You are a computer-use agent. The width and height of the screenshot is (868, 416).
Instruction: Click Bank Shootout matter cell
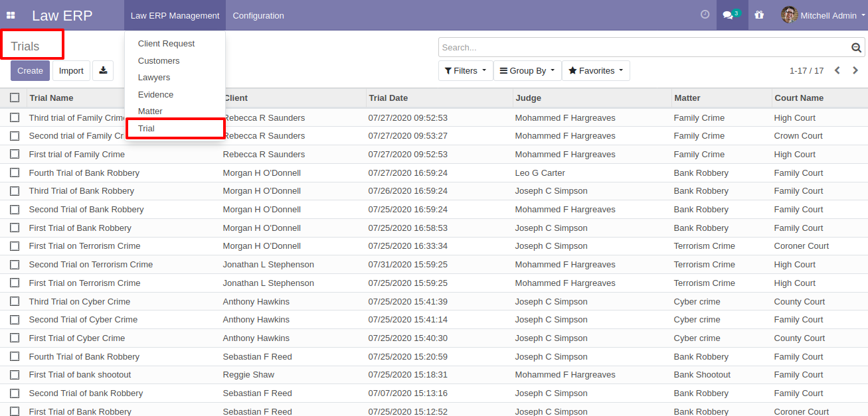coord(702,375)
